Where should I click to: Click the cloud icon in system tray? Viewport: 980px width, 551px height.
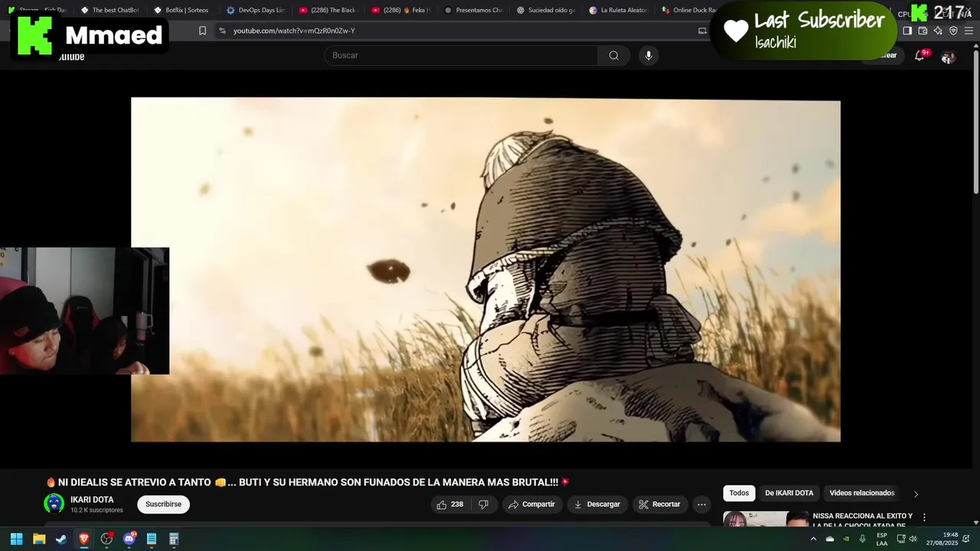click(x=830, y=539)
